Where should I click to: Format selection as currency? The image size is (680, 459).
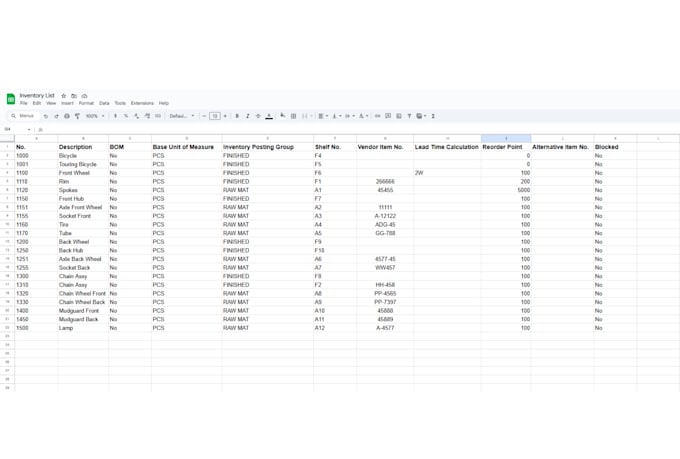click(115, 116)
